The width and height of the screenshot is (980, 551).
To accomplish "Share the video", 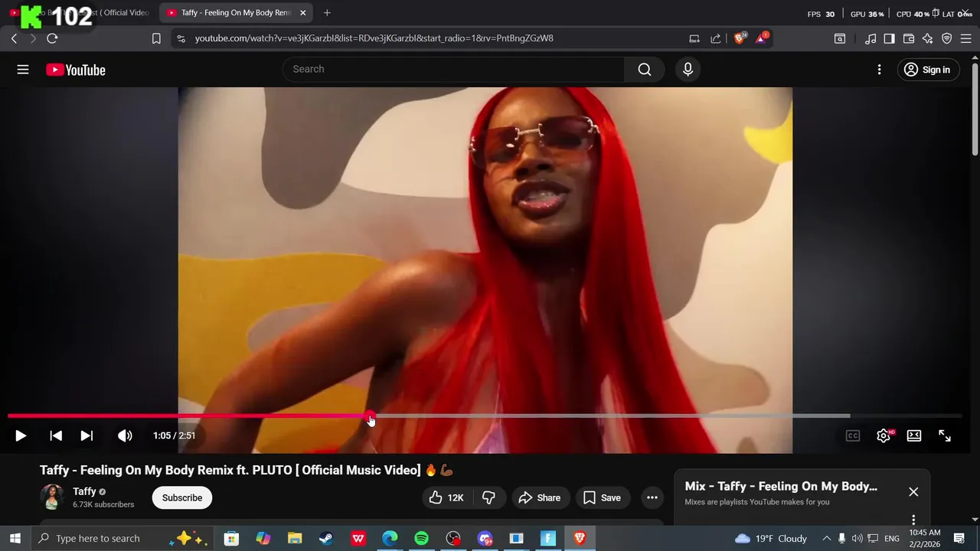I will 540,497.
